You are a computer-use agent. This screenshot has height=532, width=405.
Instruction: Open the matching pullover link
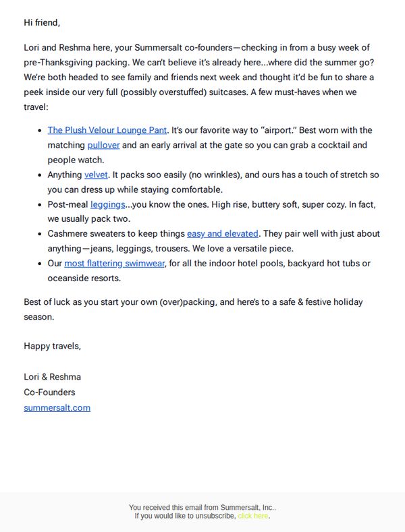[104, 145]
